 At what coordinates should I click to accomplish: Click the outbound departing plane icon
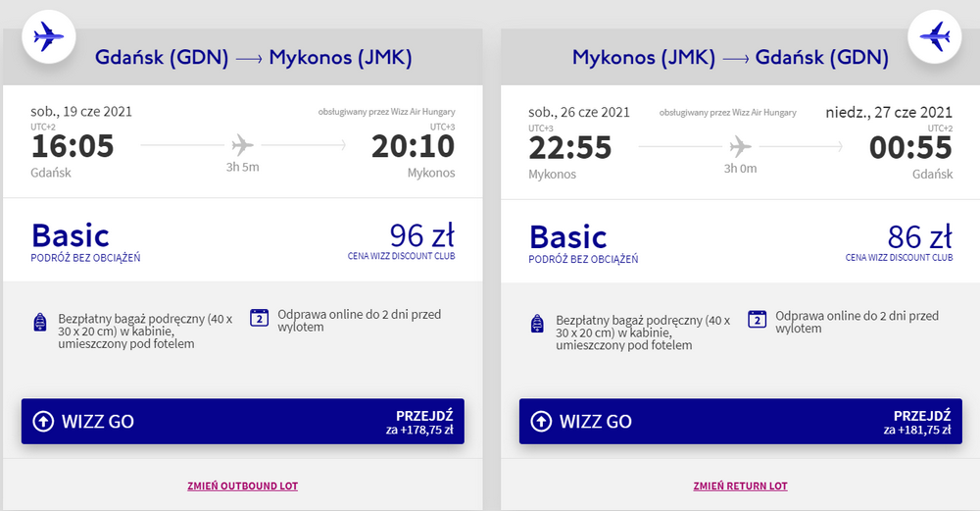pyautogui.click(x=49, y=36)
